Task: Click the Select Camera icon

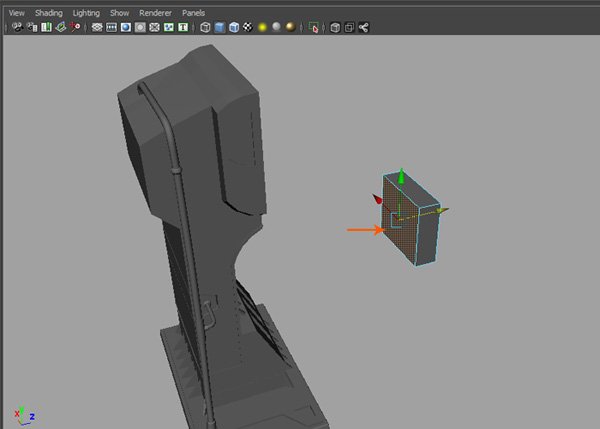Action: coord(17,27)
